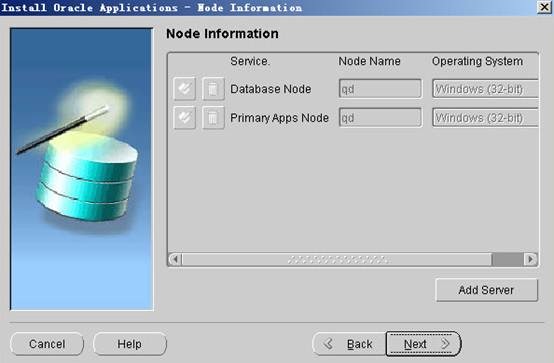Click the delete trash icon for Primary Apps Node
Viewport: 554px width, 363px height.
[213, 117]
